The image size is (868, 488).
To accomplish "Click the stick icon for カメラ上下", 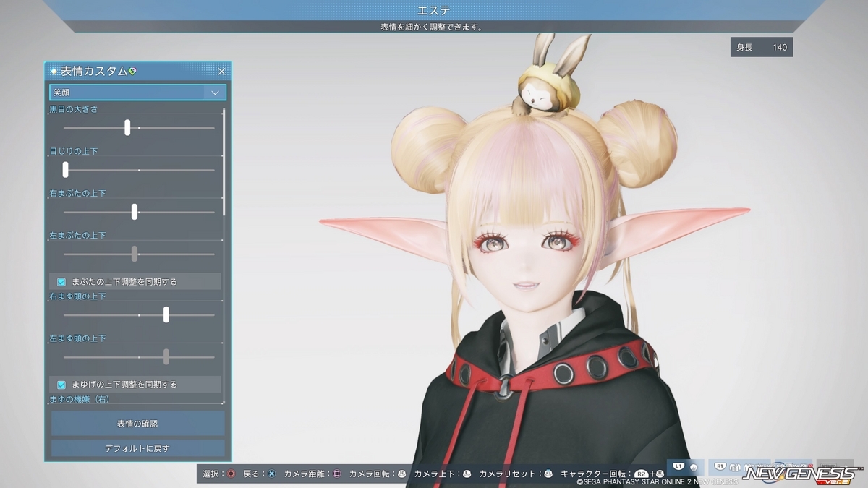I will click(467, 474).
